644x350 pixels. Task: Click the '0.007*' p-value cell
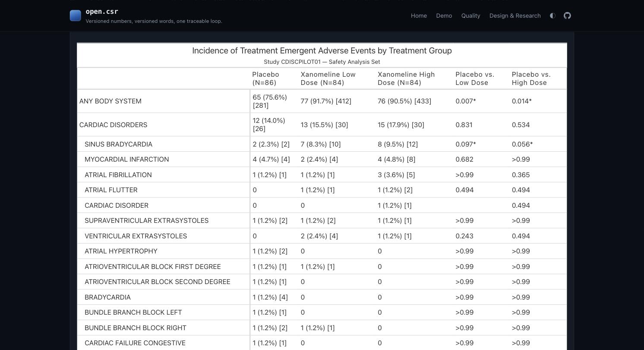466,101
